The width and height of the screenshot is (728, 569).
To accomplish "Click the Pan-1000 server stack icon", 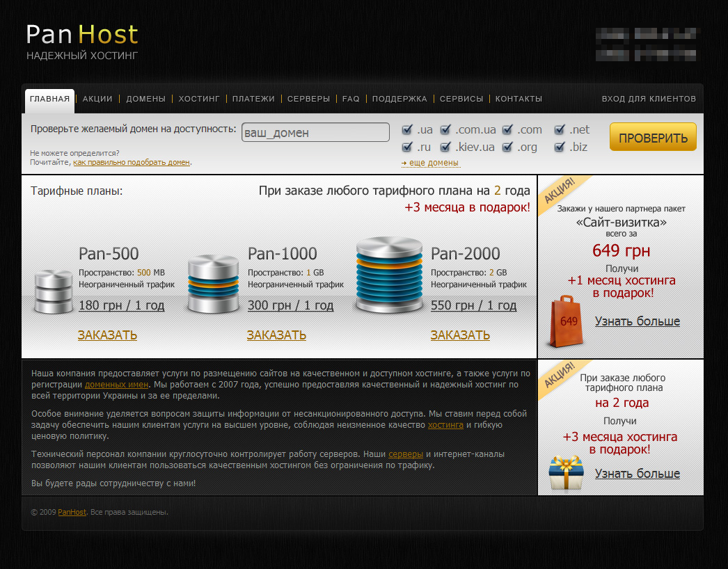I will pyautogui.click(x=213, y=283).
